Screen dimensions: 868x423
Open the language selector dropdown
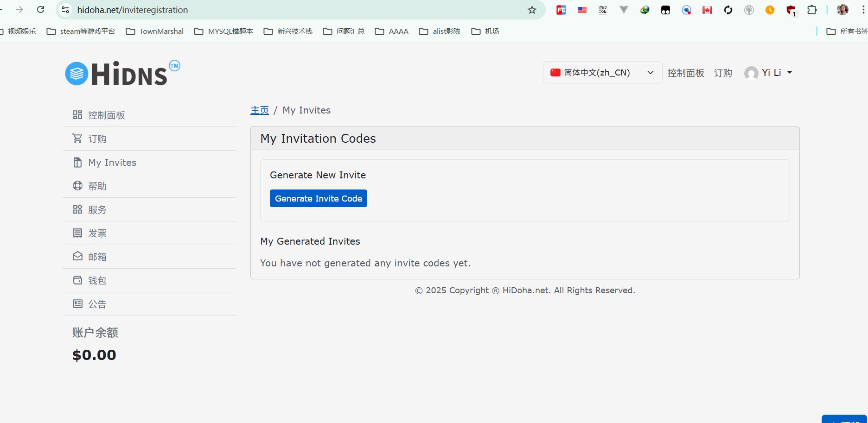602,73
